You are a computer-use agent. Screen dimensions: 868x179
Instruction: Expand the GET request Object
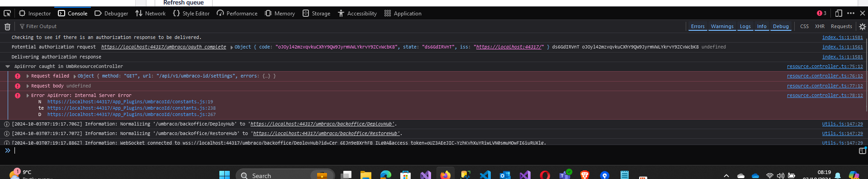tap(75, 76)
